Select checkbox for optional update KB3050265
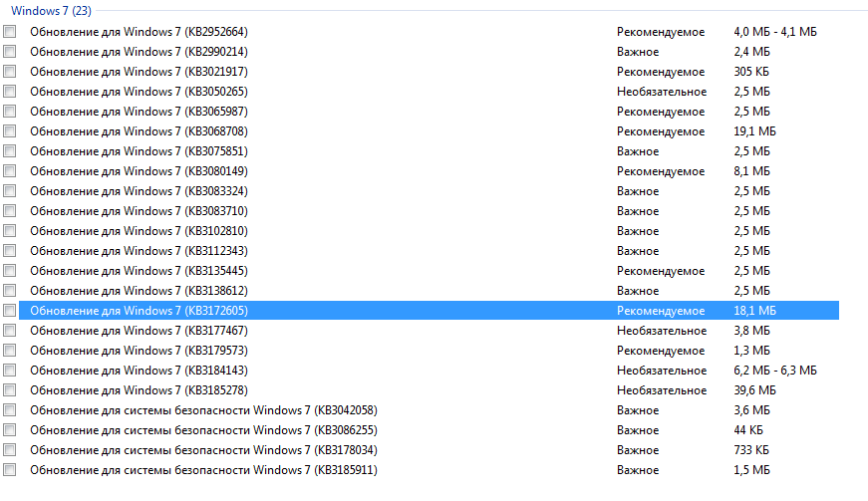 click(x=9, y=92)
